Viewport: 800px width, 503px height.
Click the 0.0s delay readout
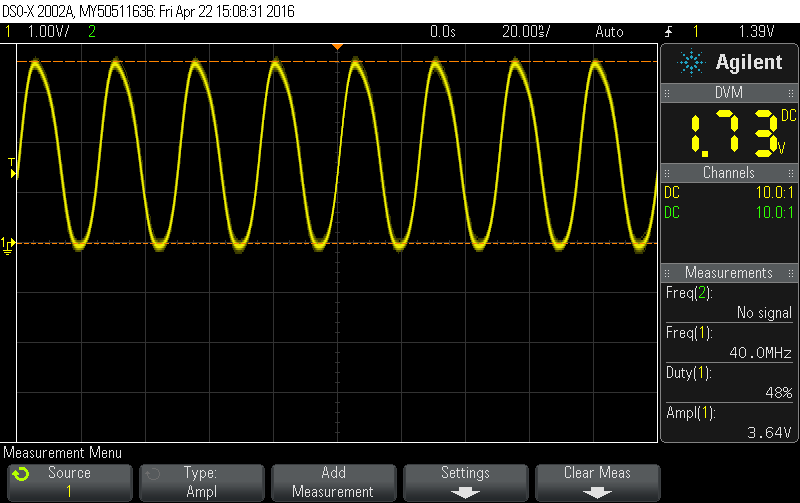[x=442, y=32]
